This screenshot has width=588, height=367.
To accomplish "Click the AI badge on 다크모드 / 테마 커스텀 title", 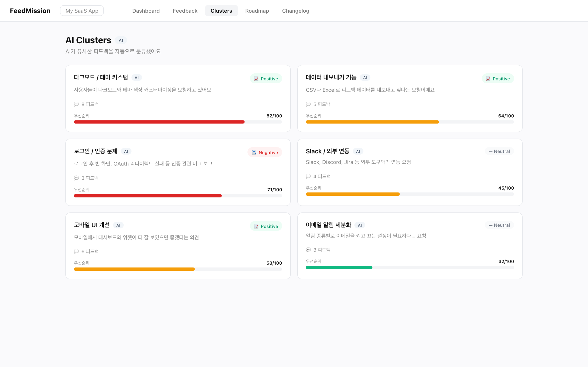I will click(137, 78).
